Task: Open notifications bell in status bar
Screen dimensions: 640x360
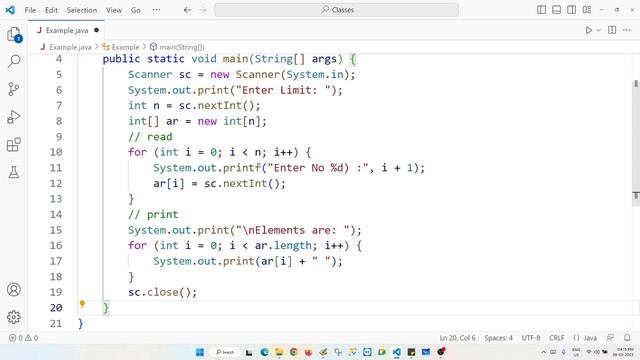Action: (x=627, y=338)
